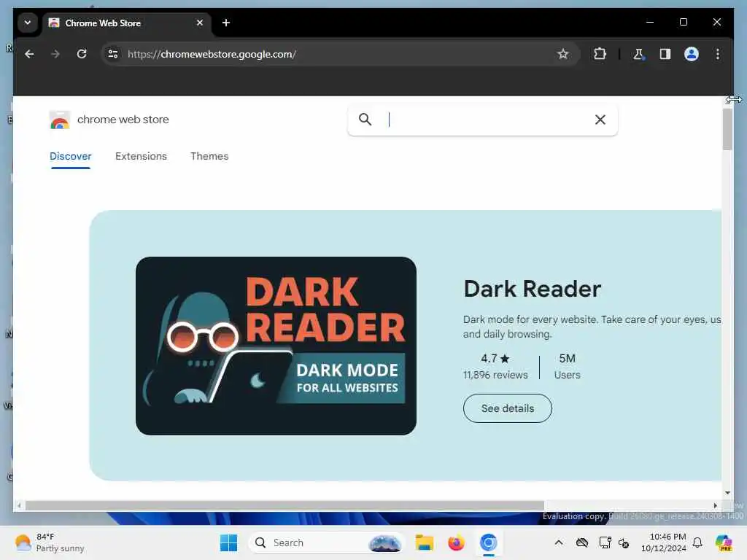Click the taskbar Search box
Screen dimensions: 747x560
click(326, 542)
